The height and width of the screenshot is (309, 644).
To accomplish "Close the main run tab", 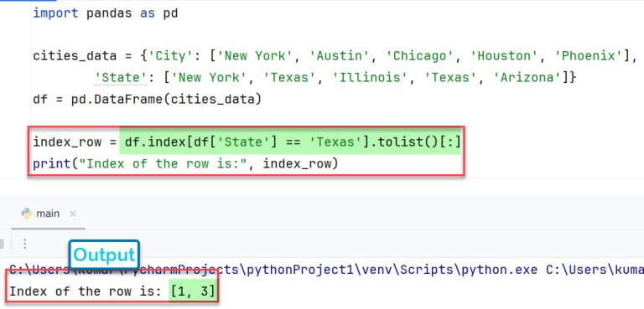I will pos(73,214).
